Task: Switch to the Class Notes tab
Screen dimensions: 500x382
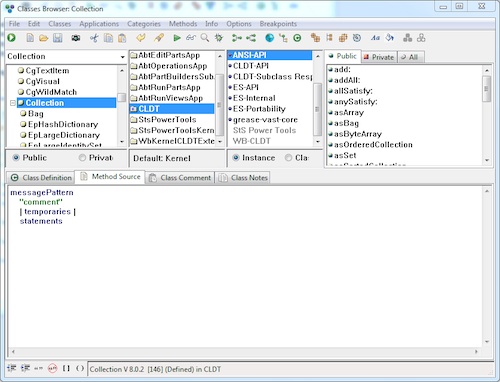Action: click(243, 178)
